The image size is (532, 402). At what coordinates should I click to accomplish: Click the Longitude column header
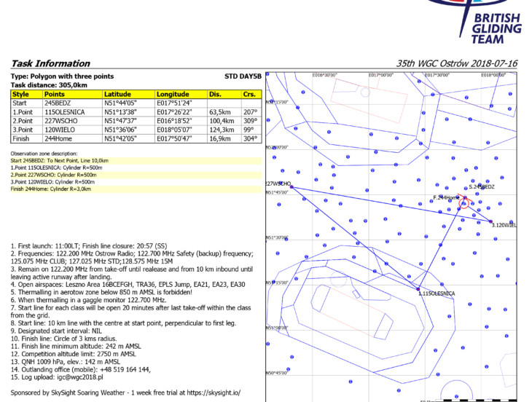173,94
